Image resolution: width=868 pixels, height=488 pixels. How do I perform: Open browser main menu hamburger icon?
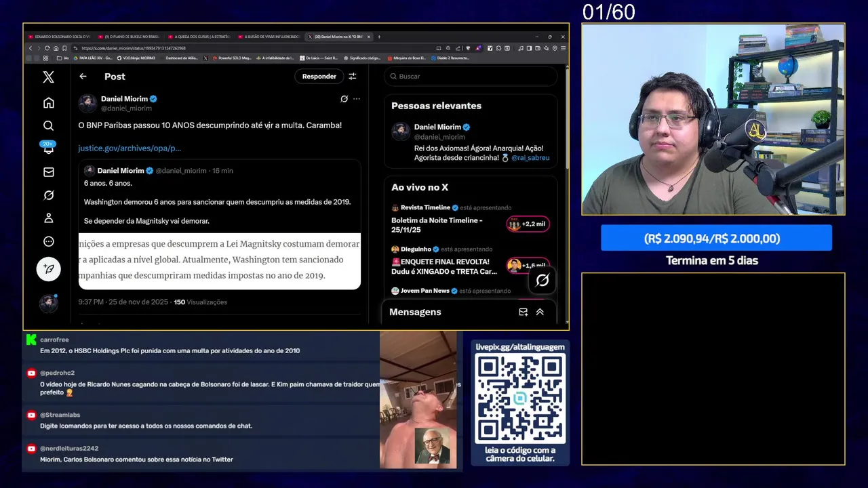(x=563, y=48)
